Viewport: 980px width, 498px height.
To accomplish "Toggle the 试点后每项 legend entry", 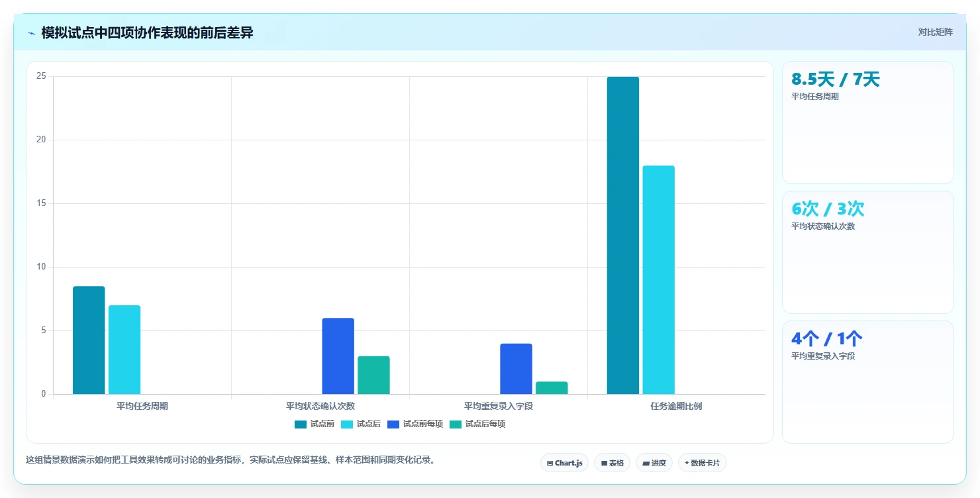I will [x=477, y=424].
